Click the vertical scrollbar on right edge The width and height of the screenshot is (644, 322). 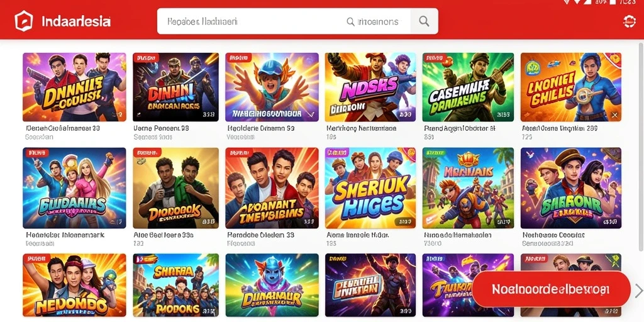click(x=641, y=144)
